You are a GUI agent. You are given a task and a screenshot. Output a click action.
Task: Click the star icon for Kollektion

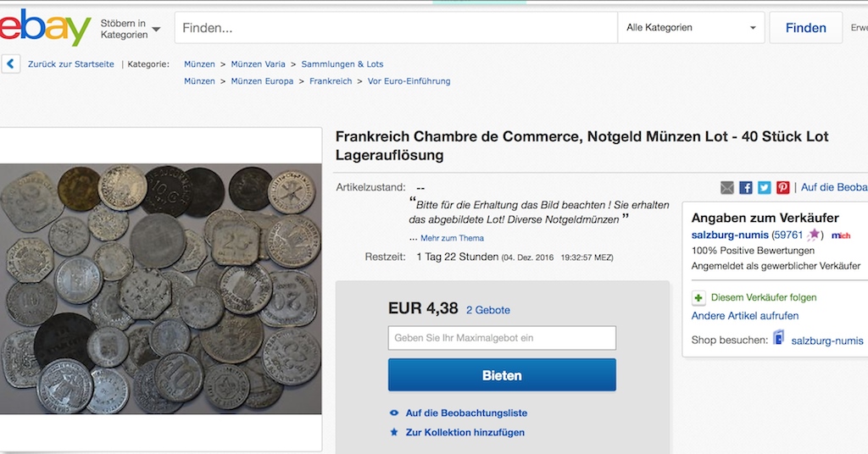[x=394, y=433]
